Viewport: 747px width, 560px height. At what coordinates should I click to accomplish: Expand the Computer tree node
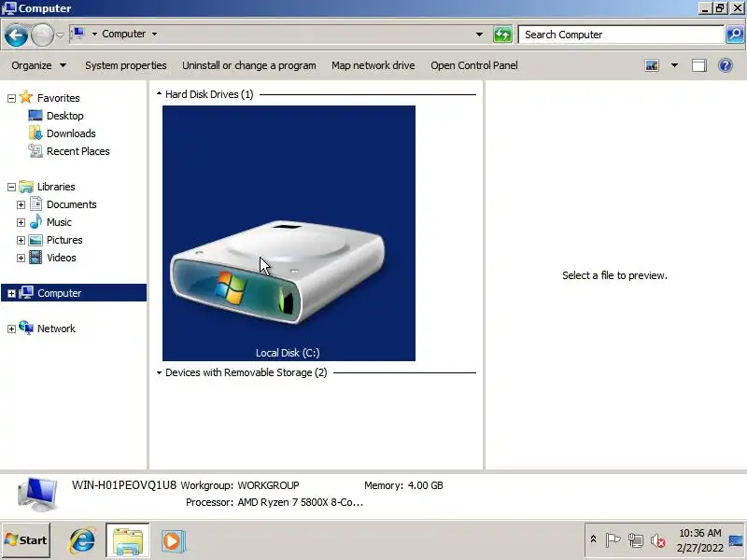click(x=11, y=293)
